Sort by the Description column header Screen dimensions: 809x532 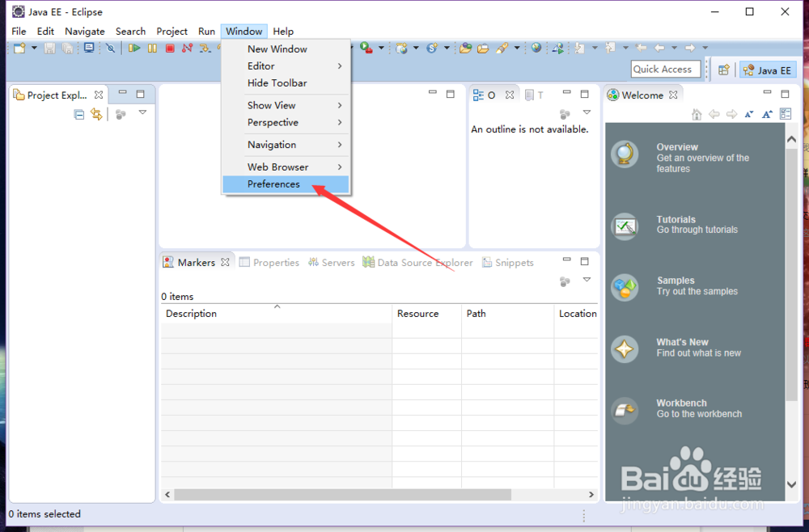coord(277,314)
